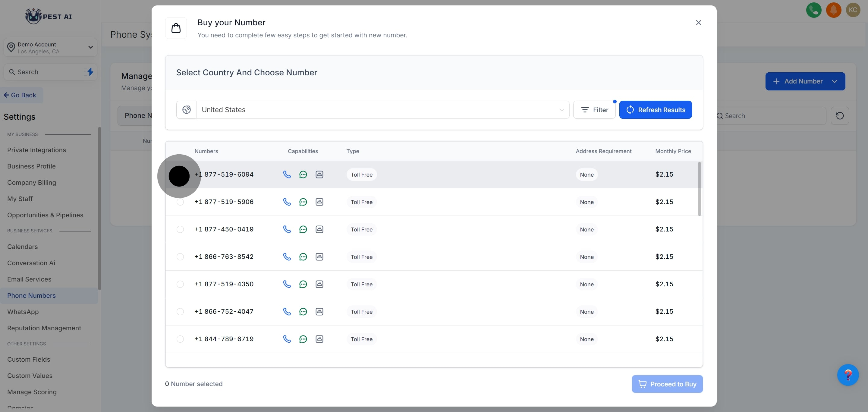Expand the Demo Account location switcher
The height and width of the screenshot is (412, 868).
(51, 48)
